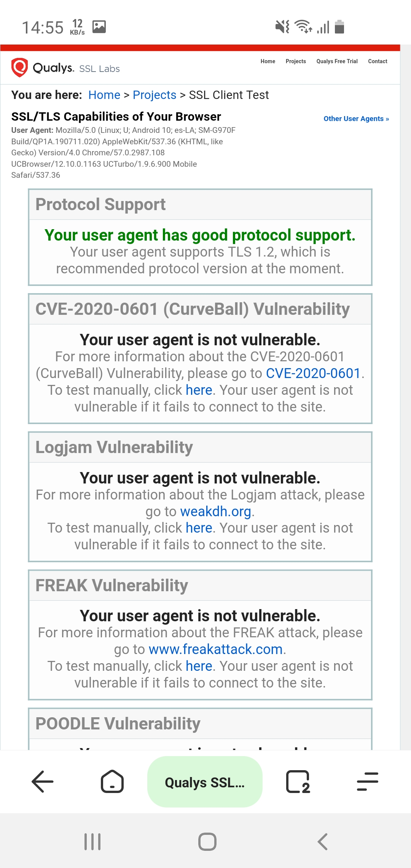Open Projects in top navigation

click(296, 61)
